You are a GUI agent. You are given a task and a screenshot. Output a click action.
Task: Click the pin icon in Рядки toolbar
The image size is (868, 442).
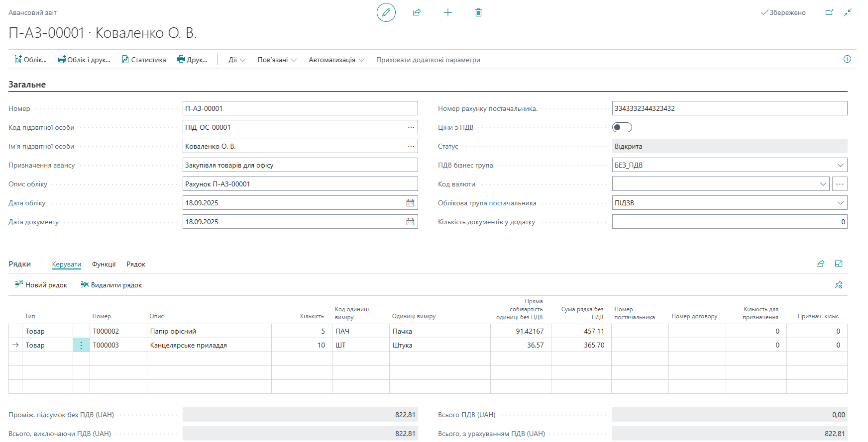click(x=839, y=285)
